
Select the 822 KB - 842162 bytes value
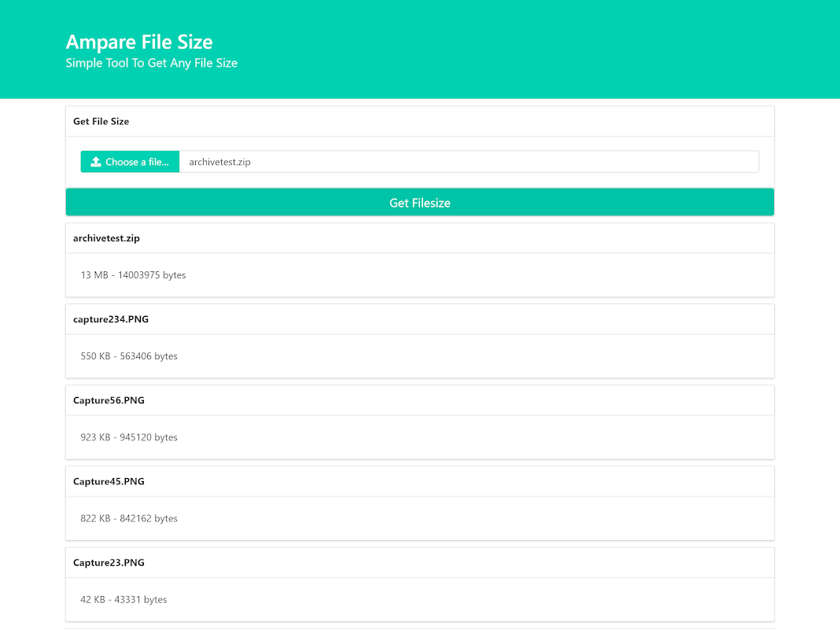129,518
